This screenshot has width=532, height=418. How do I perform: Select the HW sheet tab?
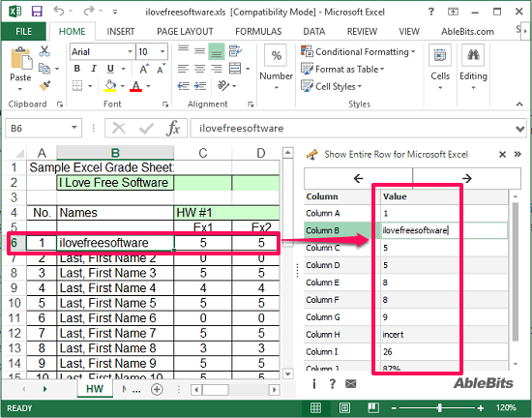(x=95, y=389)
